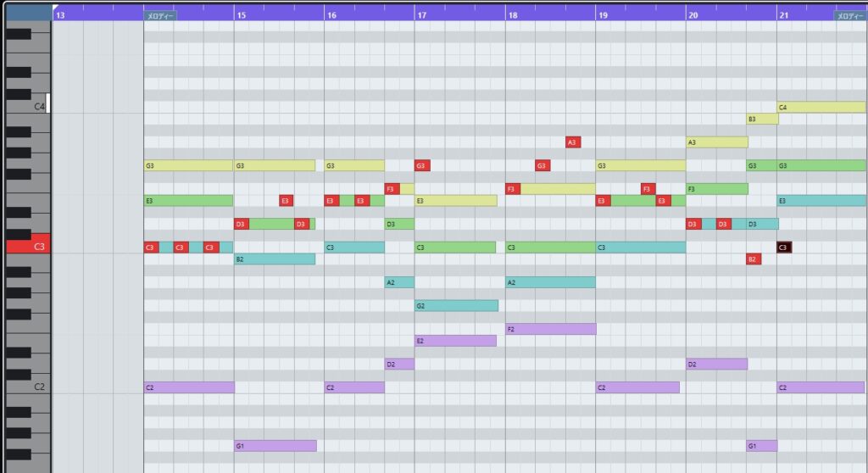The image size is (868, 473).
Task: Select the teal G2 note
Action: pos(456,305)
